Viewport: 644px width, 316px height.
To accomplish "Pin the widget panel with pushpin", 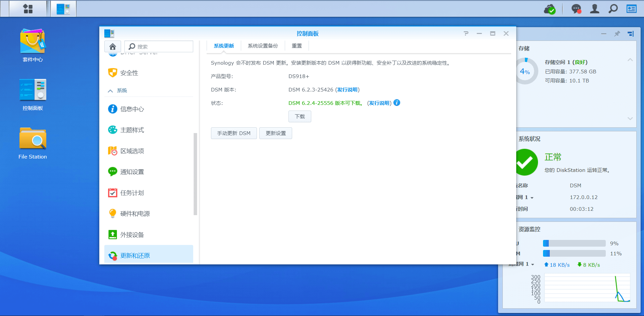I will click(x=617, y=34).
